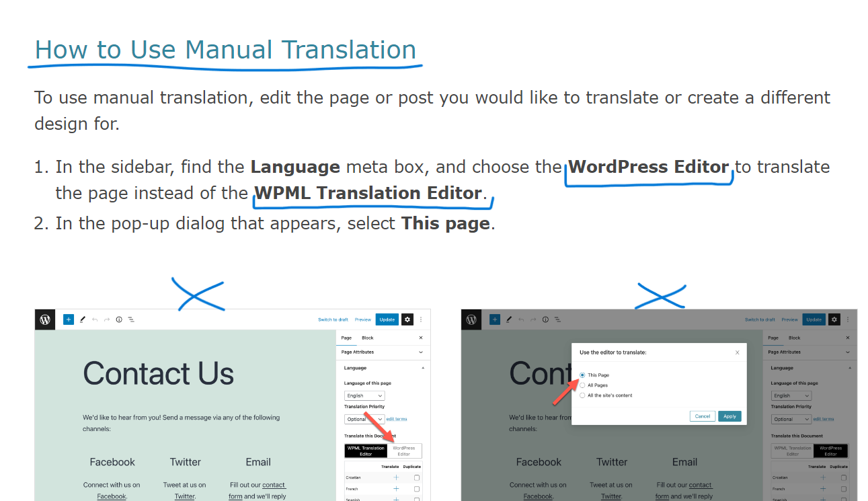The height and width of the screenshot is (501, 868).
Task: Toggle the settings gear in the left screenshot
Action: [x=407, y=319]
